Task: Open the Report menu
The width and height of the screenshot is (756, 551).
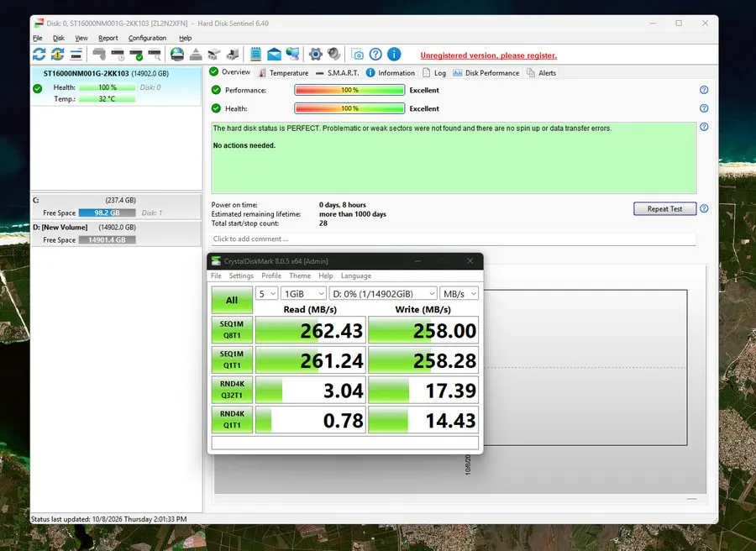Action: coord(108,38)
